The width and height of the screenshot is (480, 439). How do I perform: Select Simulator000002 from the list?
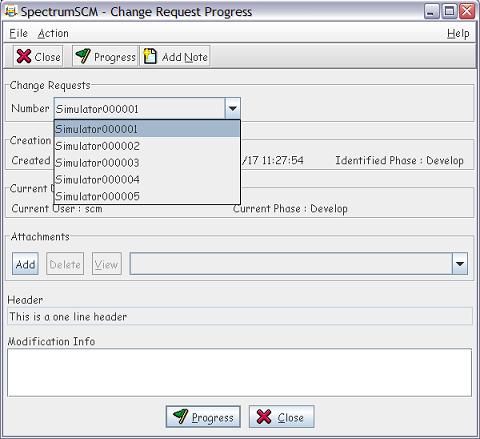[147, 146]
